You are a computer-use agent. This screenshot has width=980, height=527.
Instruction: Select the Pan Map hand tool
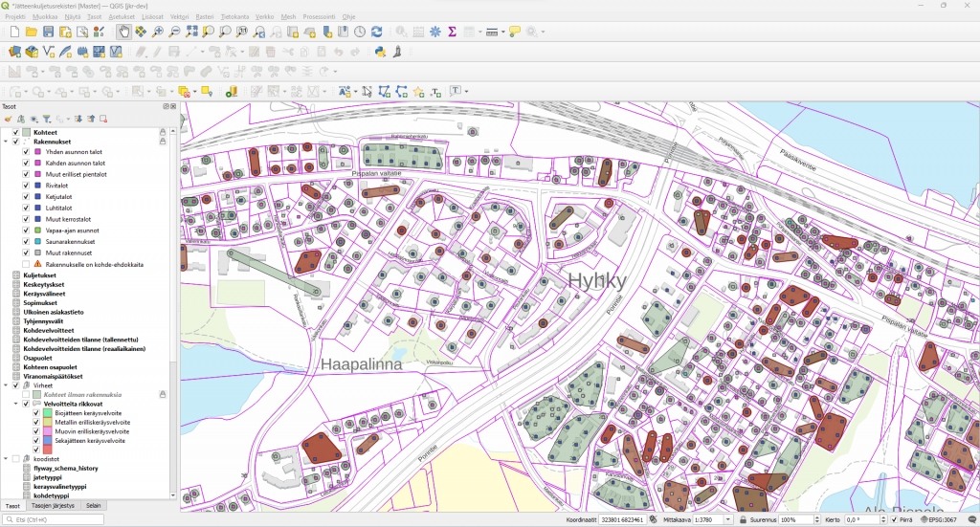[x=124, y=32]
